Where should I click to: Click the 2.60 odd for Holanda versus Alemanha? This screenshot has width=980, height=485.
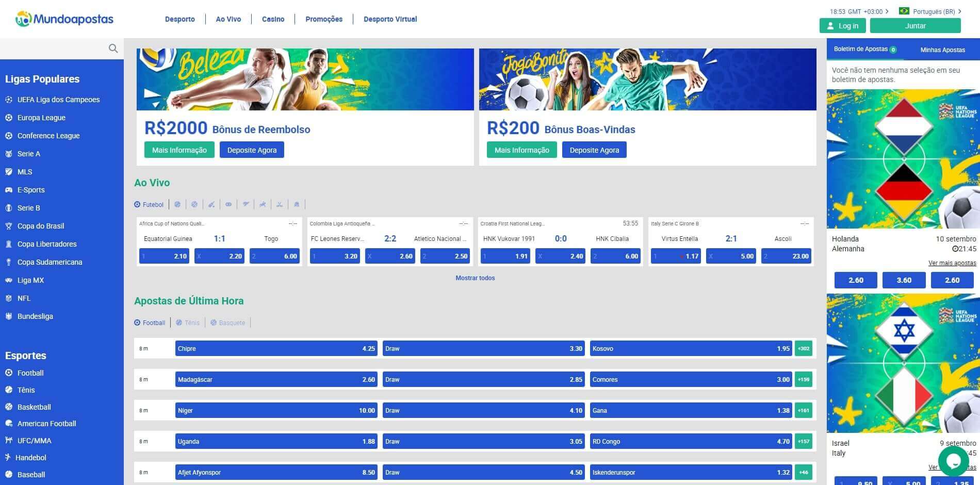pos(855,280)
